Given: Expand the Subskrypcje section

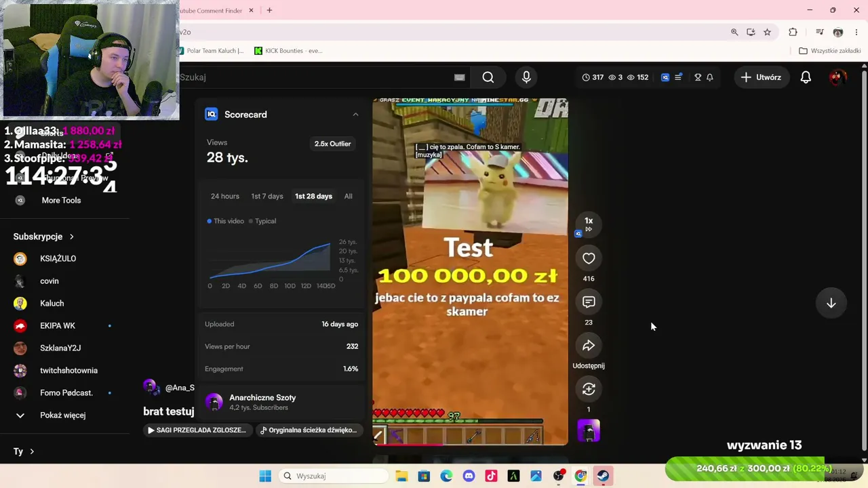Looking at the screenshot, I should (43, 237).
